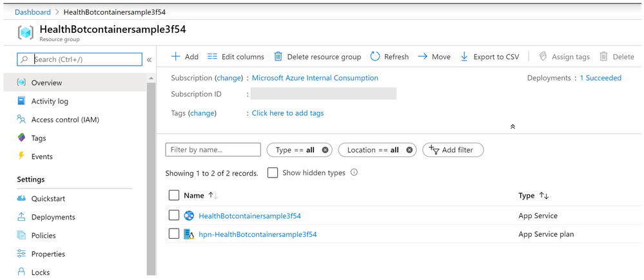
Task: Click the Policies document icon
Action: (x=21, y=236)
